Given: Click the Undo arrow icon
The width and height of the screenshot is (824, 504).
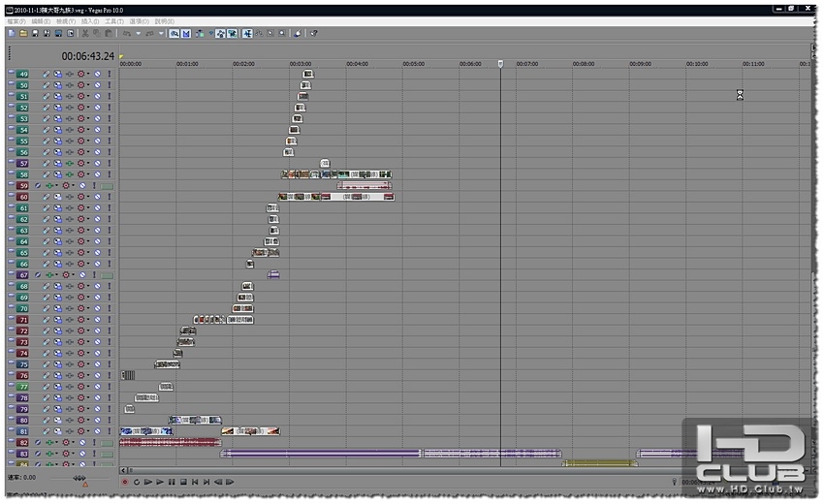Looking at the screenshot, I should pos(127,33).
